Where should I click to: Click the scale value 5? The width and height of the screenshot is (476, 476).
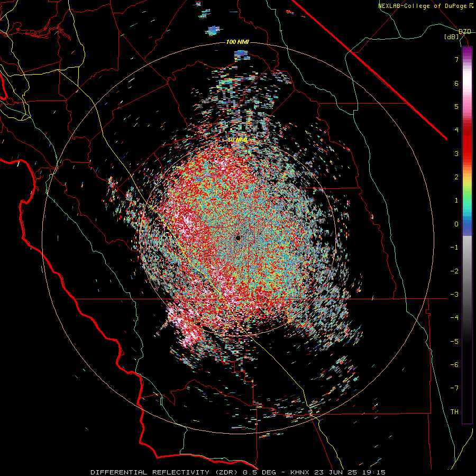point(456,106)
